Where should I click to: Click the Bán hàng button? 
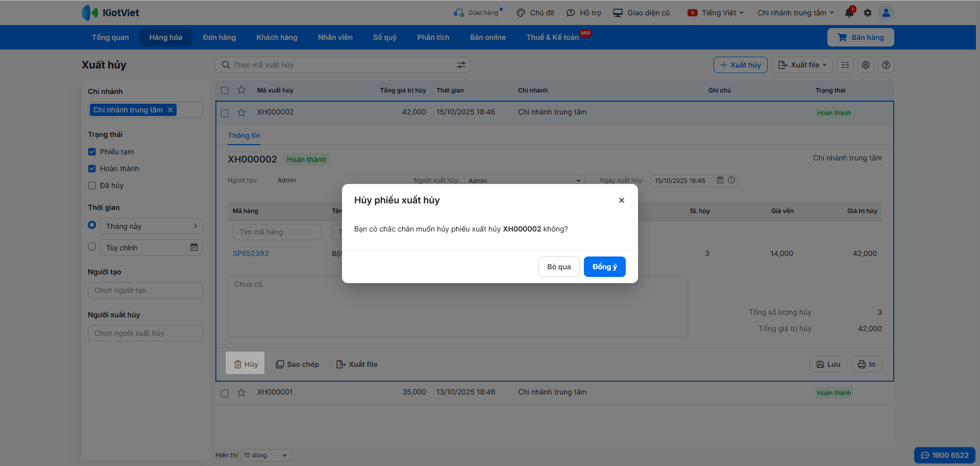coord(861,37)
